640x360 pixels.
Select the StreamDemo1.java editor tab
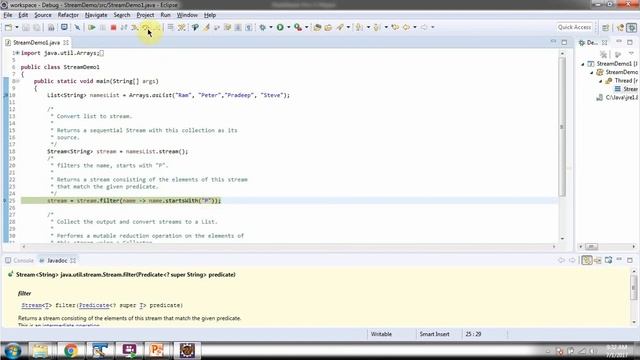pos(36,42)
